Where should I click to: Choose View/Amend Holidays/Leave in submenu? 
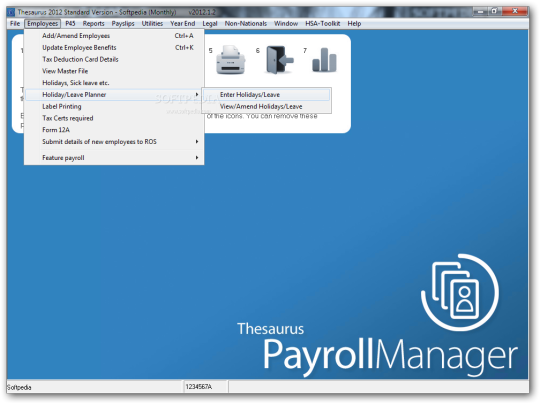(x=267, y=106)
